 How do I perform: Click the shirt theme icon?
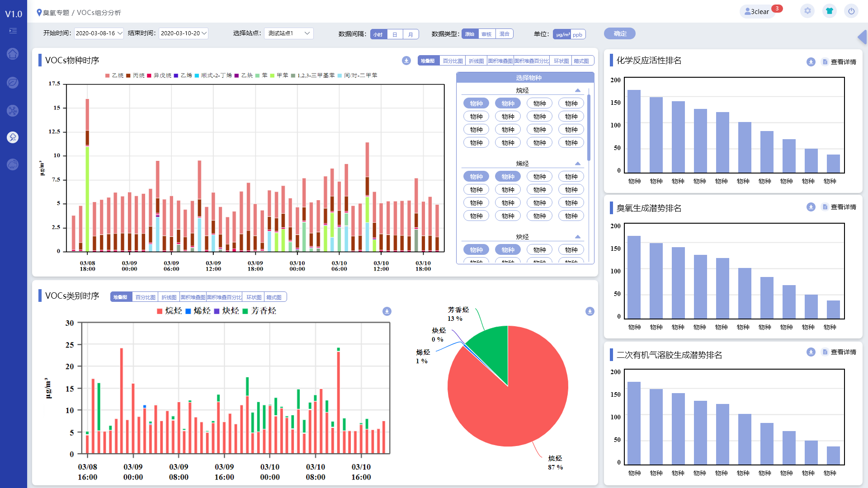point(830,11)
